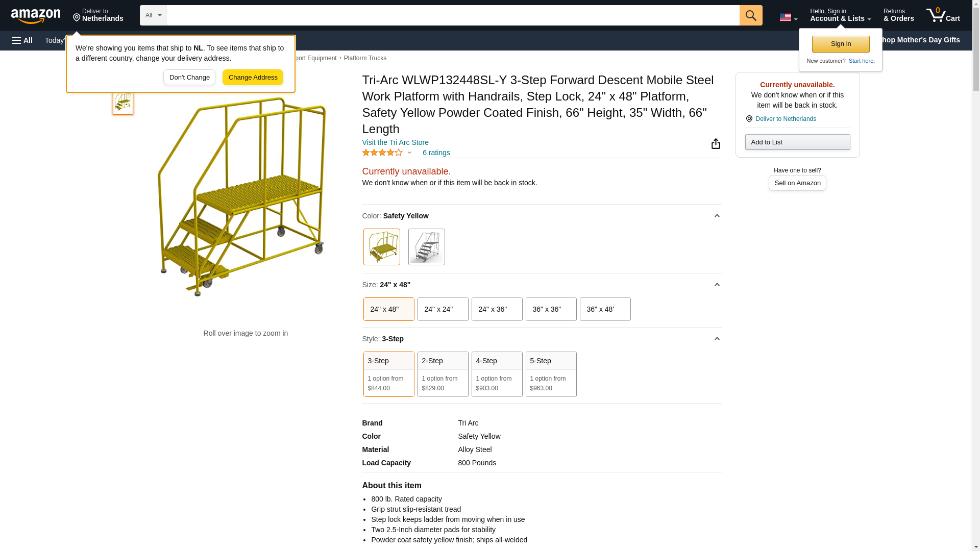Collapse the Style section chevron
The height and width of the screenshot is (551, 980).
717,339
